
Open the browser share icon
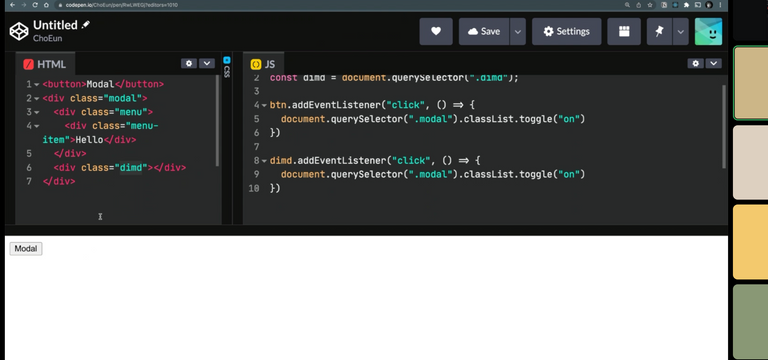[639, 5]
